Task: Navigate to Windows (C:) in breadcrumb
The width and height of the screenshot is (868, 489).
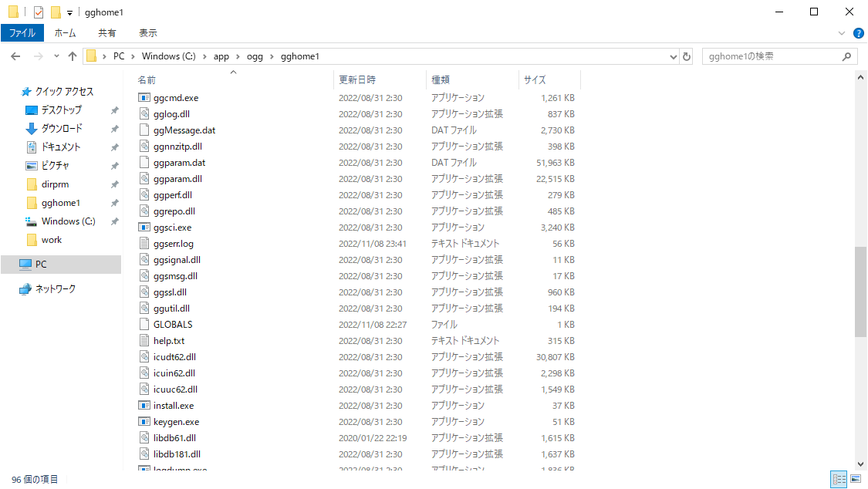Action: [x=169, y=56]
